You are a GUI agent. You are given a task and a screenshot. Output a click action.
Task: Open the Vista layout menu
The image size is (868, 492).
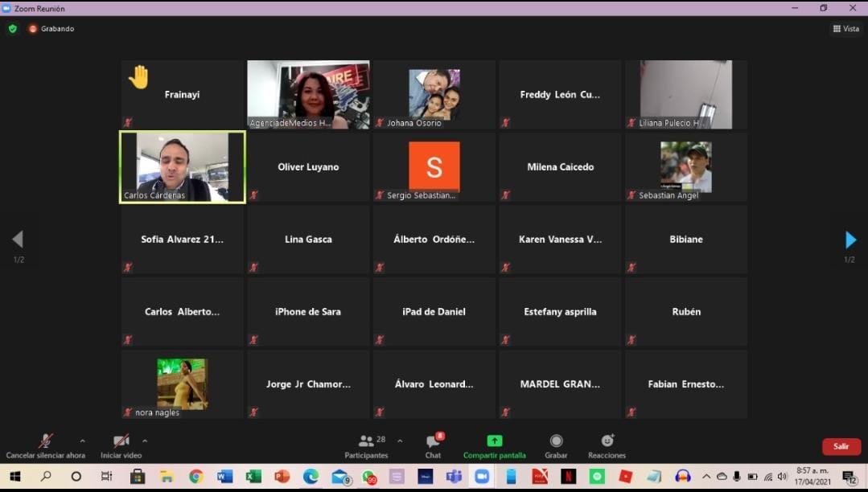pos(845,29)
